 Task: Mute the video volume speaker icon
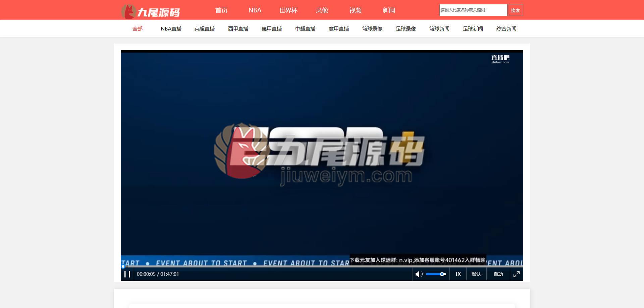418,274
